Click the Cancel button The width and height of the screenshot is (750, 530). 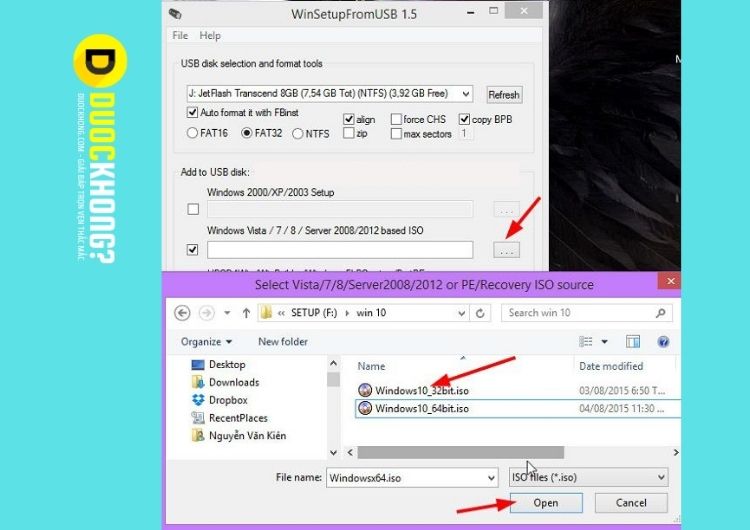click(x=631, y=503)
